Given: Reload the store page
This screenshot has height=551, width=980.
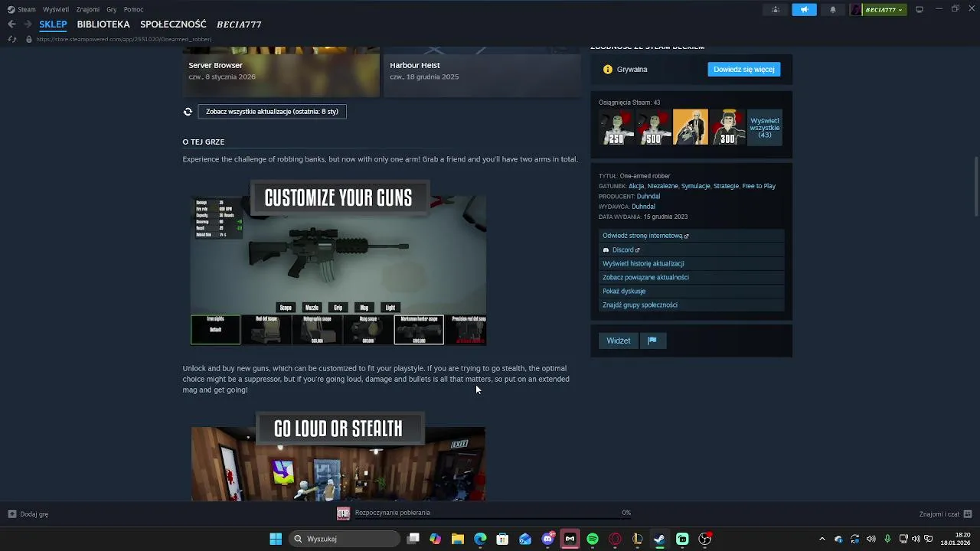Looking at the screenshot, I should (x=11, y=39).
